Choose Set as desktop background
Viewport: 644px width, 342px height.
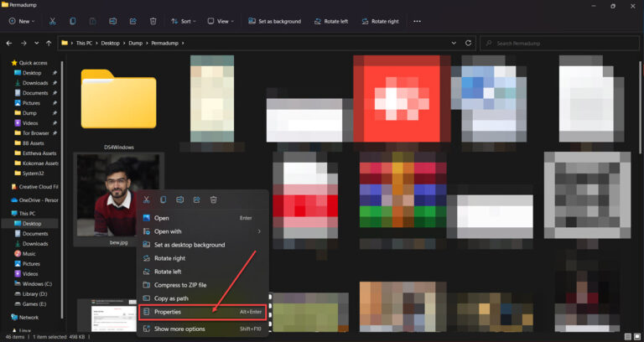coord(202,245)
